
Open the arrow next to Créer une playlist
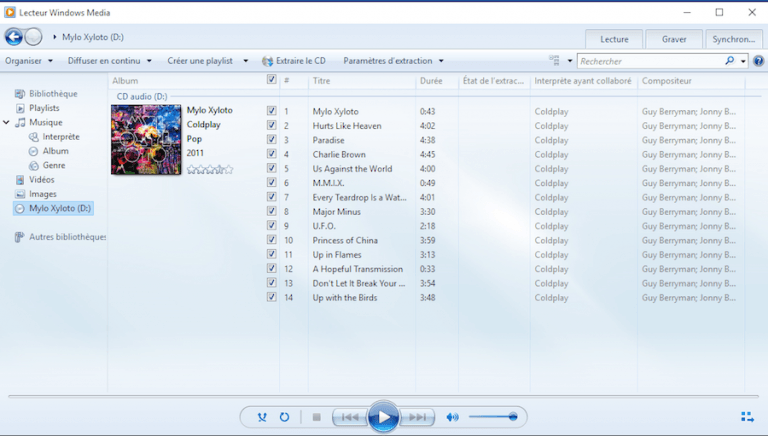click(x=246, y=61)
